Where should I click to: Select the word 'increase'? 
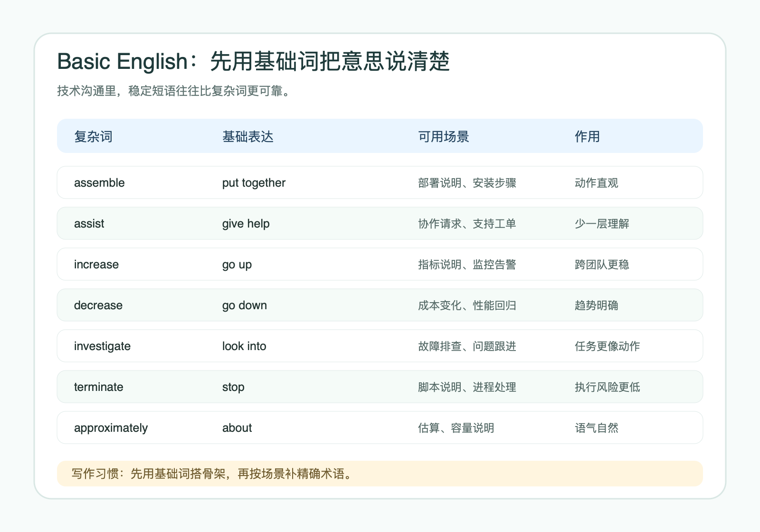(96, 265)
